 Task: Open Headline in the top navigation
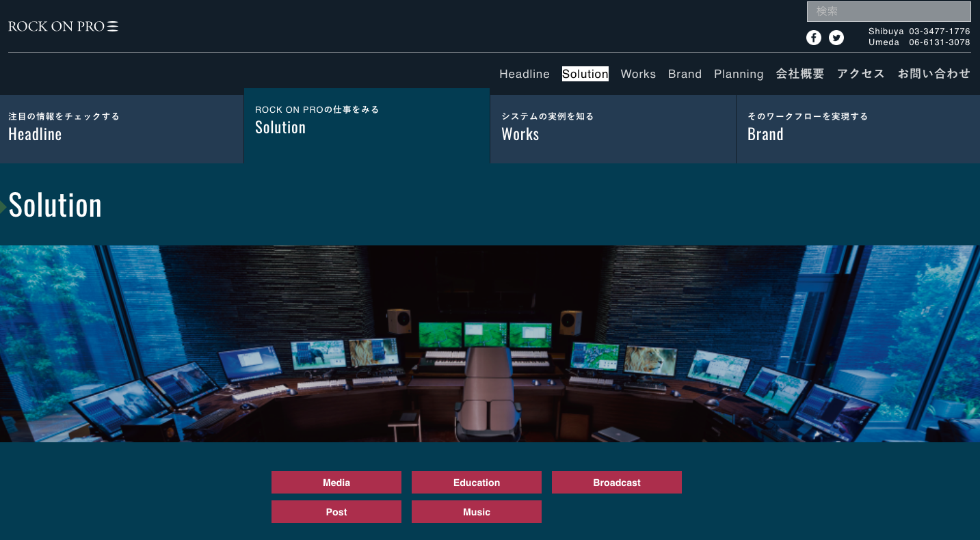coord(525,74)
